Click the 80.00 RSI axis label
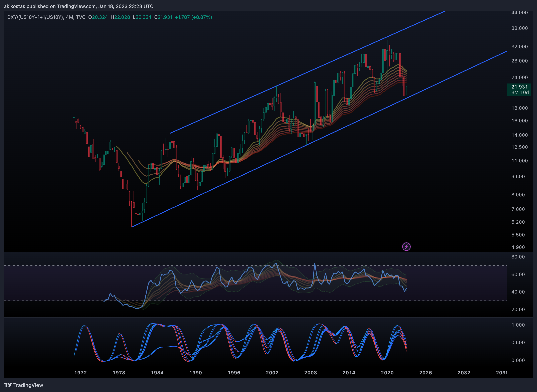The width and height of the screenshot is (537, 392). click(518, 257)
